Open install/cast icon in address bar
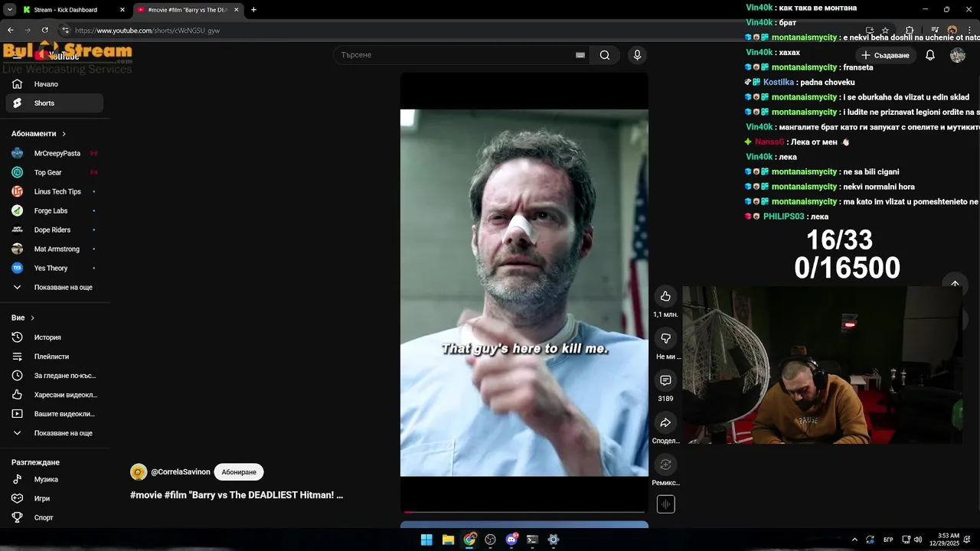This screenshot has height=551, width=980. tap(870, 31)
